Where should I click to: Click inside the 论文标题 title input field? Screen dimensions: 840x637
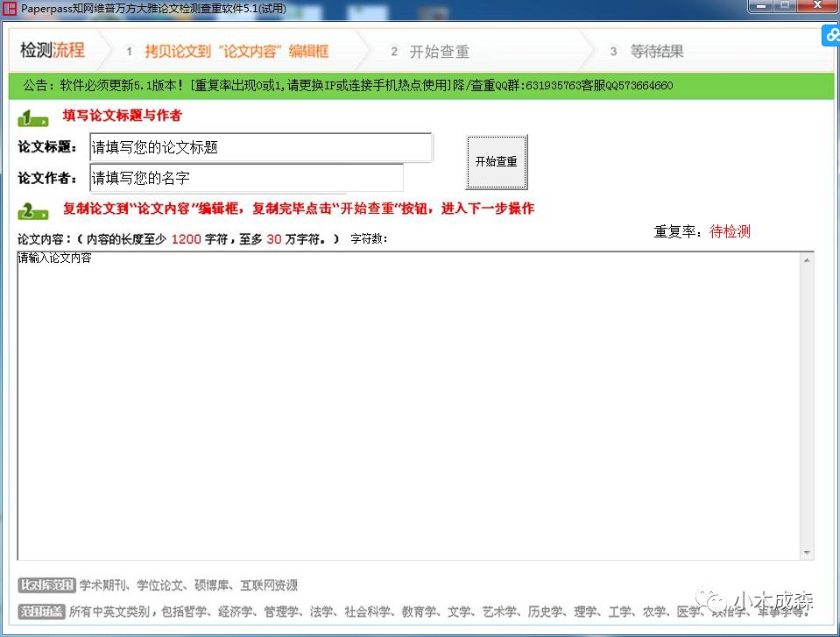click(x=260, y=147)
